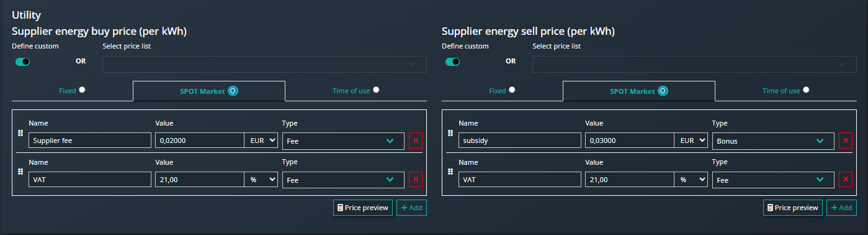Toggle Define custom switch for buy price
This screenshot has width=868, height=235.
[23, 62]
